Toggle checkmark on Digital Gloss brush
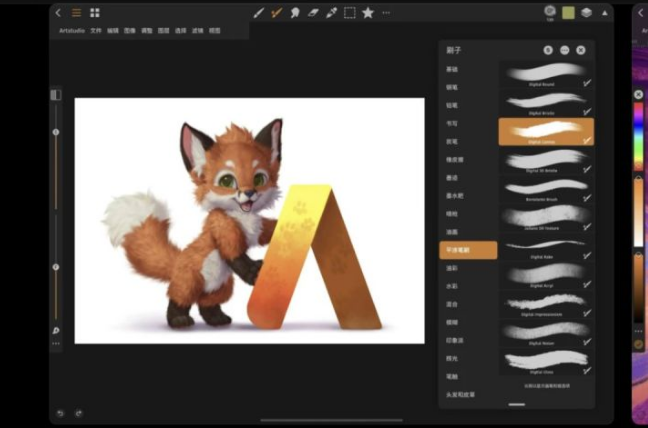This screenshot has height=428, width=648. pos(587,371)
